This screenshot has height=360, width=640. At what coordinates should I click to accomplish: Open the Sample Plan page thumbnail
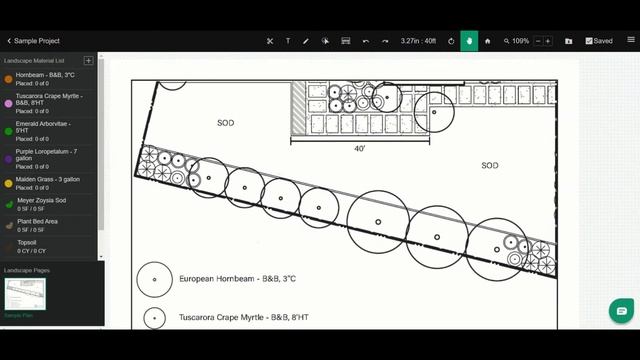[x=25, y=294]
